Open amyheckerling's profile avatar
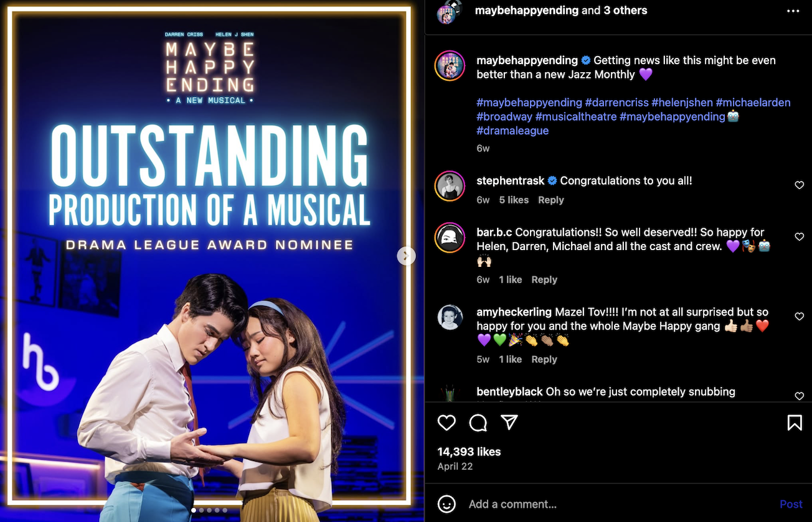The width and height of the screenshot is (812, 522). 450,317
